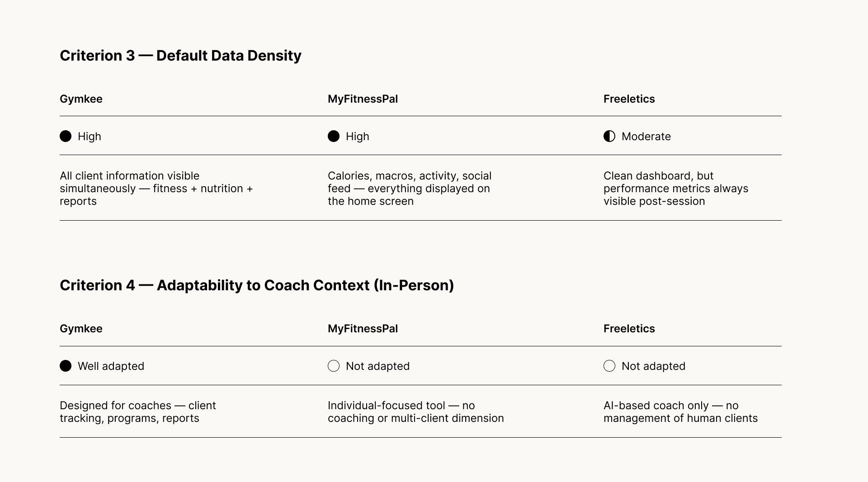Select the Criterion 4 Adaptability to Coach Context heading
Screen dimensions: 868x482
click(257, 285)
